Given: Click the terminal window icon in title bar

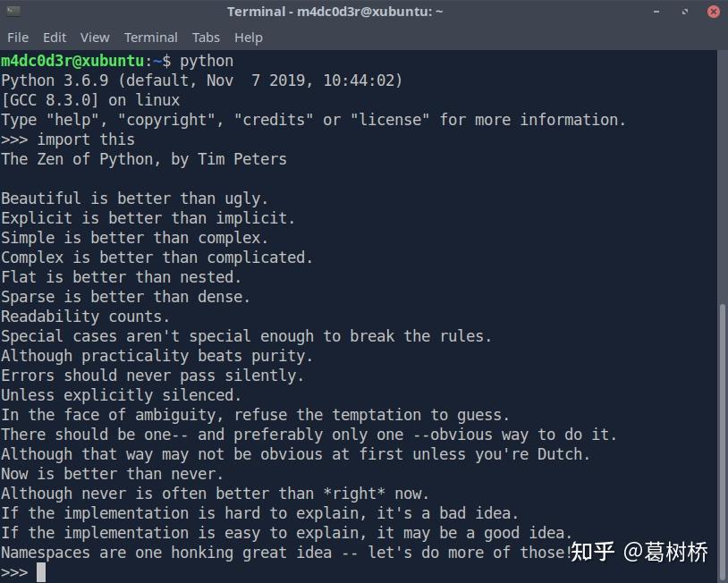Looking at the screenshot, I should pyautogui.click(x=13, y=11).
